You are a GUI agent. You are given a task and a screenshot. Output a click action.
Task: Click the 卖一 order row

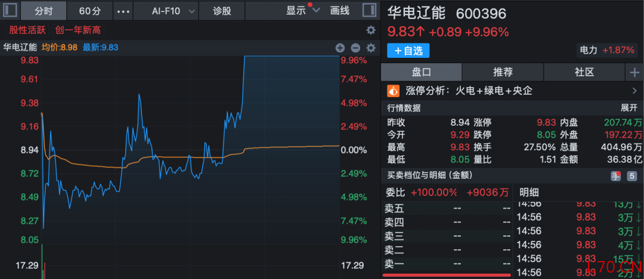pos(447,263)
